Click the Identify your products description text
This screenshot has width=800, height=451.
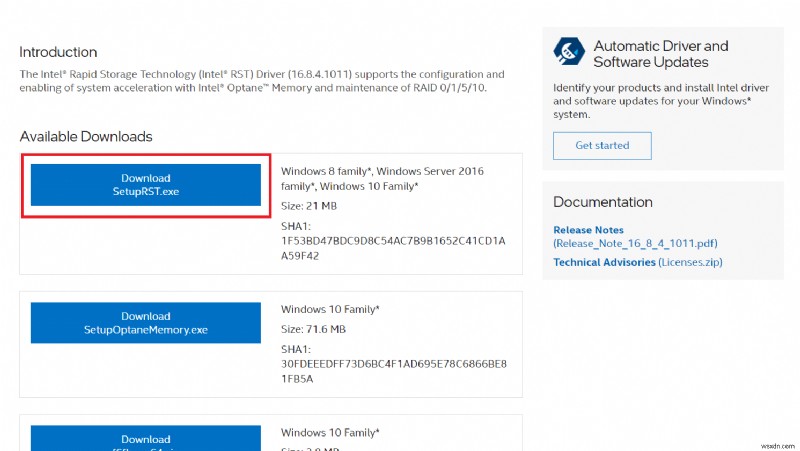661,101
